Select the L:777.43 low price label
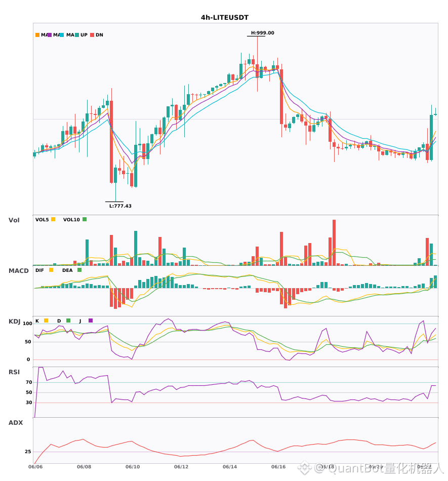 pos(120,206)
